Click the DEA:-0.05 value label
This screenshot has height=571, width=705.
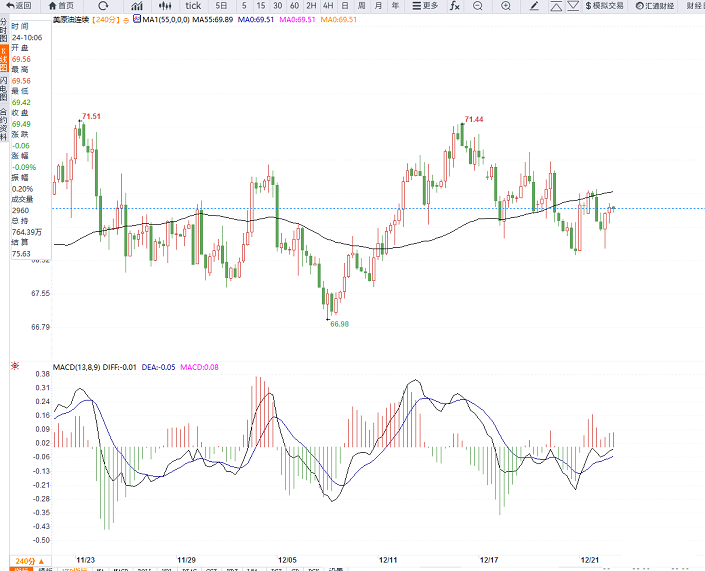[158, 367]
